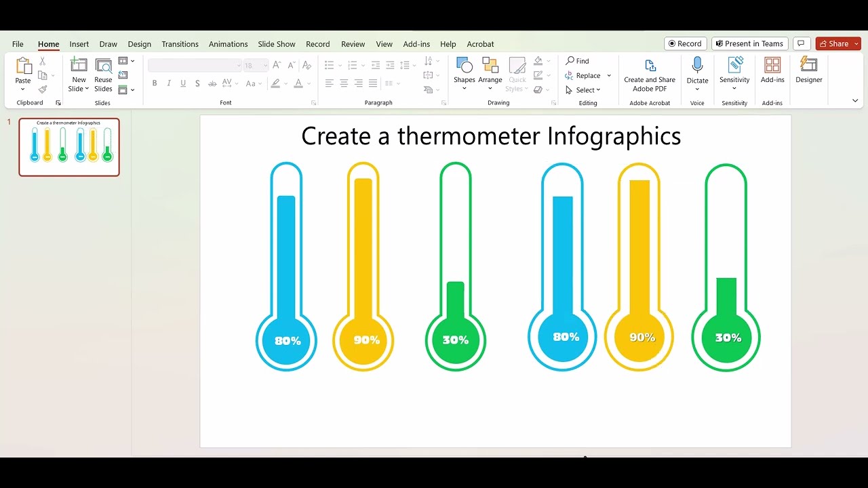Select slide 1 thumbnail in the panel
Screen dimensions: 868x488
pos(69,147)
